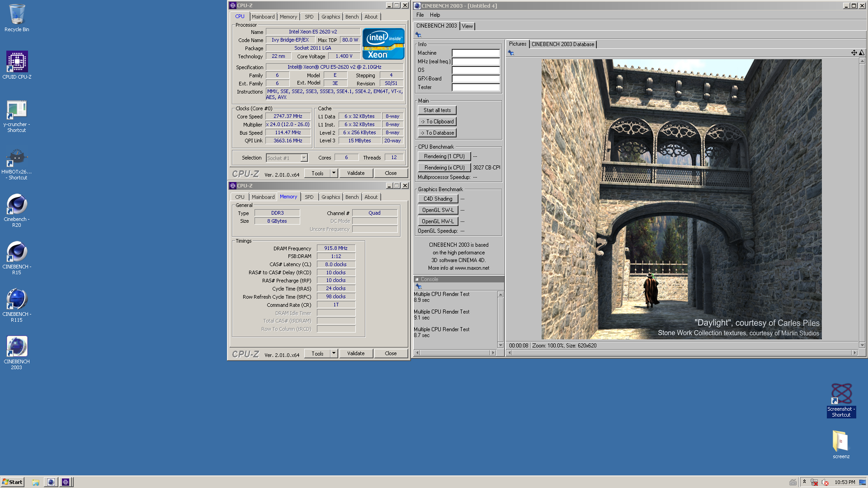Switch to the View tab in Cinebench
Image resolution: width=868 pixels, height=488 pixels.
coord(467,26)
